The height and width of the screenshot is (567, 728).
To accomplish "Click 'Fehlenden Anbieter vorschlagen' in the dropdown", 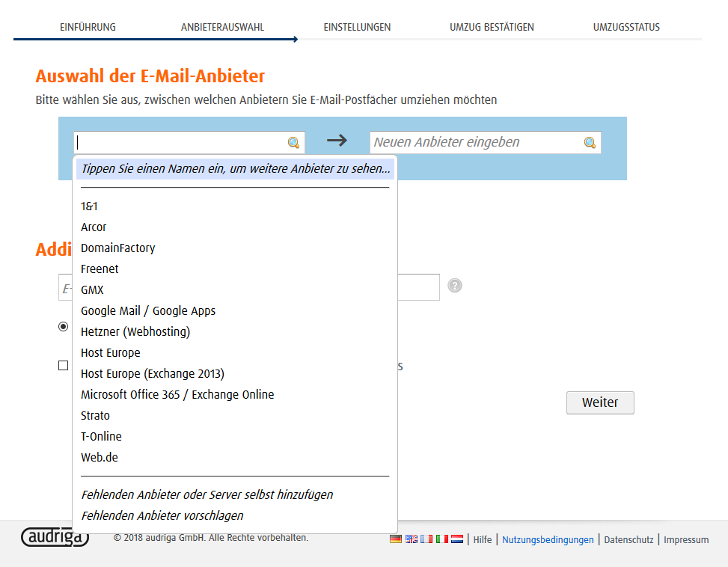I will point(235,515).
